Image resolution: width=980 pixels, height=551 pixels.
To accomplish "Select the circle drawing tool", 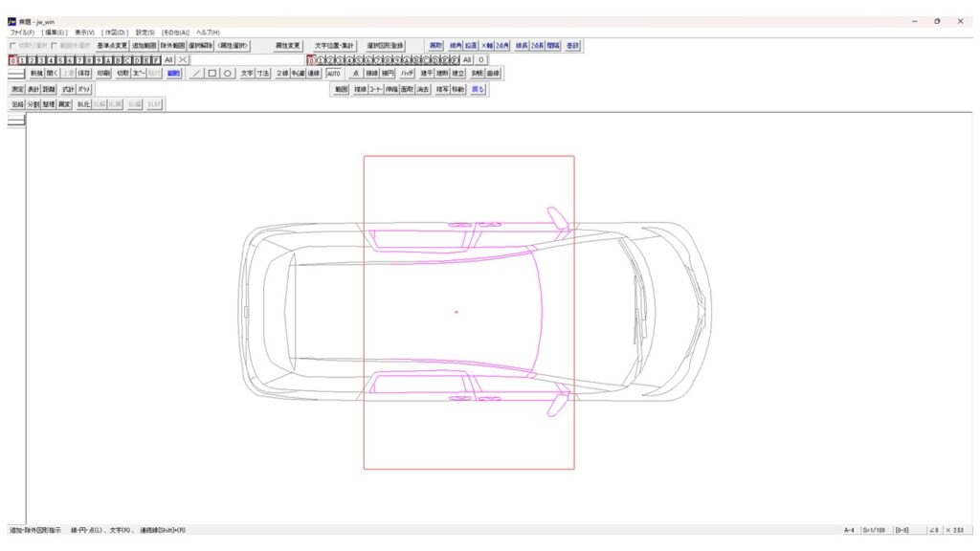I will (228, 73).
